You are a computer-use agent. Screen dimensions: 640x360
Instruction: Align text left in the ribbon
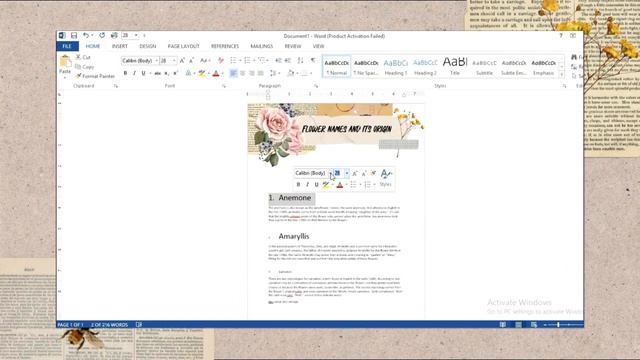(x=233, y=73)
